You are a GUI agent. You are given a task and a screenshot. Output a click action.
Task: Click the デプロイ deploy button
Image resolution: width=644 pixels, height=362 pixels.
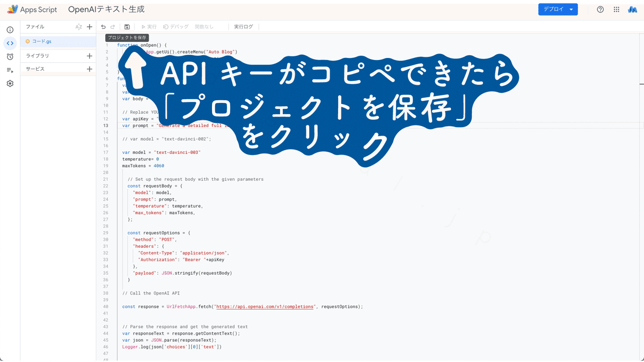pos(558,10)
